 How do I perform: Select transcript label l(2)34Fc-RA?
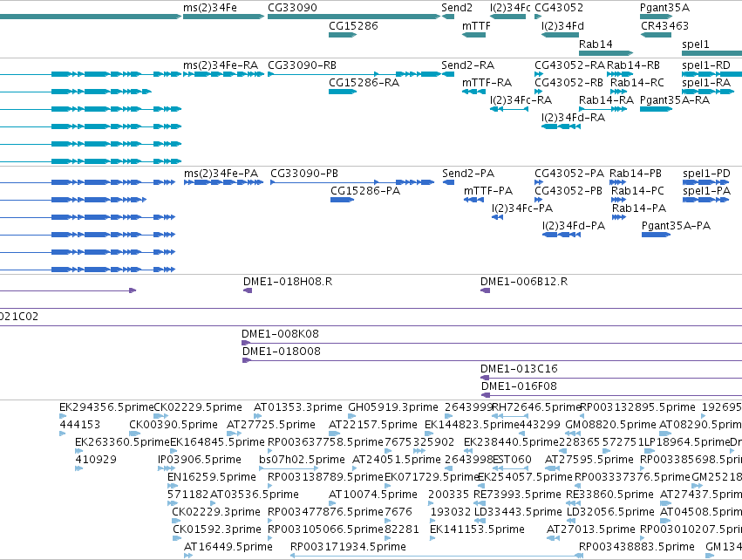click(521, 100)
